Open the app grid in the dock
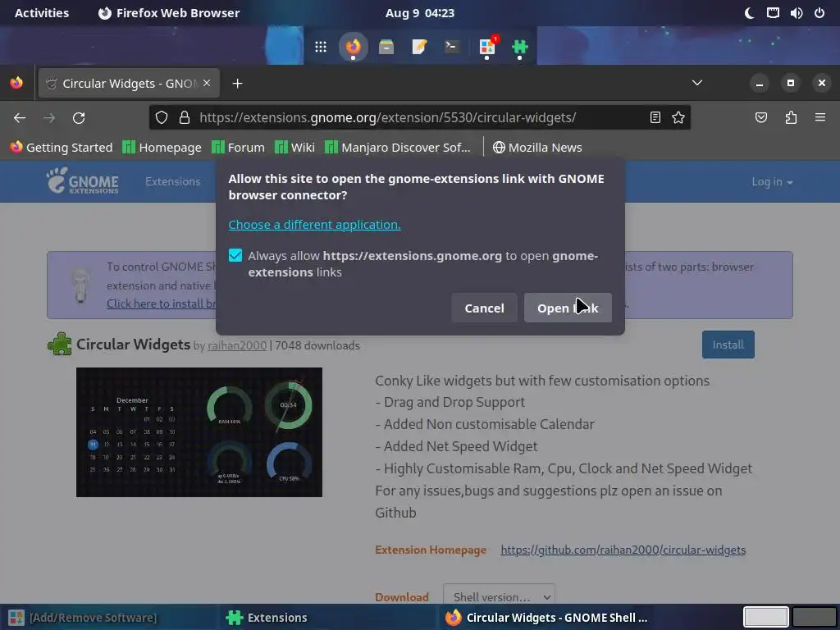The height and width of the screenshot is (630, 840). tap(321, 47)
